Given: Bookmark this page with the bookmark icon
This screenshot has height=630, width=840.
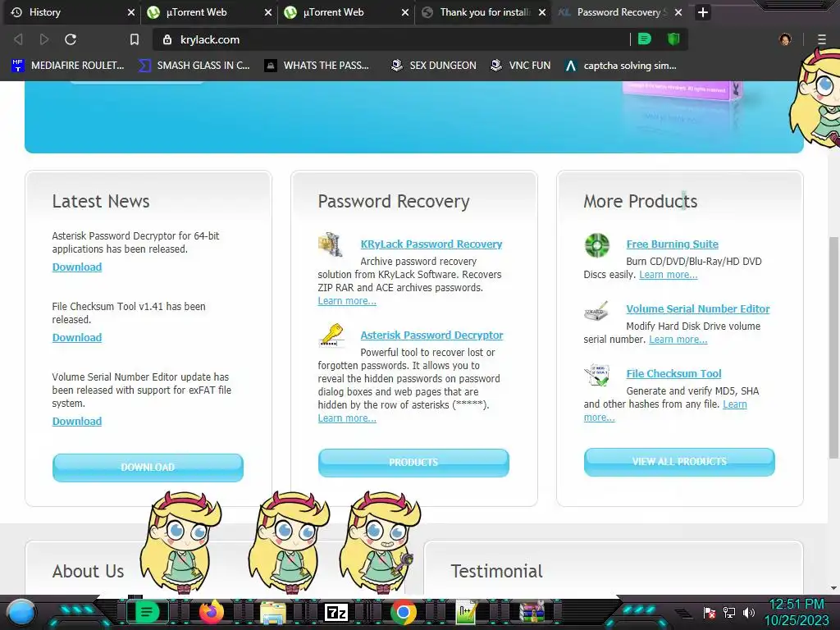Looking at the screenshot, I should coord(135,39).
